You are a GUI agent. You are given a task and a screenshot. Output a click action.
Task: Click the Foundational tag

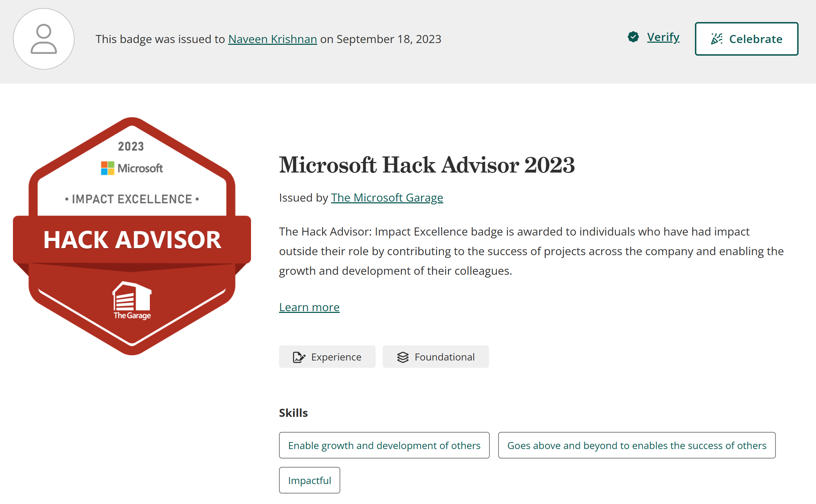(x=435, y=357)
